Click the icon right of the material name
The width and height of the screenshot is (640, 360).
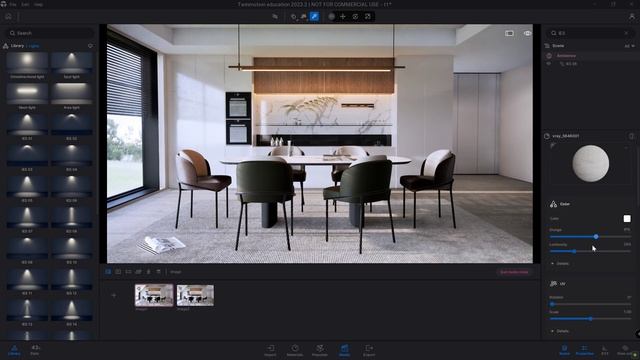point(631,136)
